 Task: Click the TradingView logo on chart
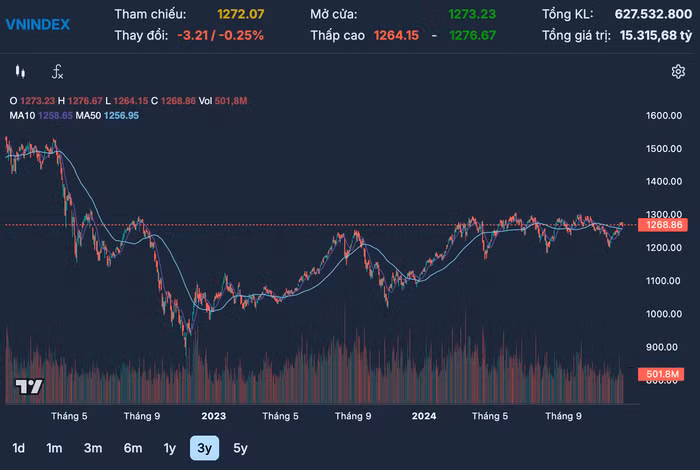click(29, 387)
